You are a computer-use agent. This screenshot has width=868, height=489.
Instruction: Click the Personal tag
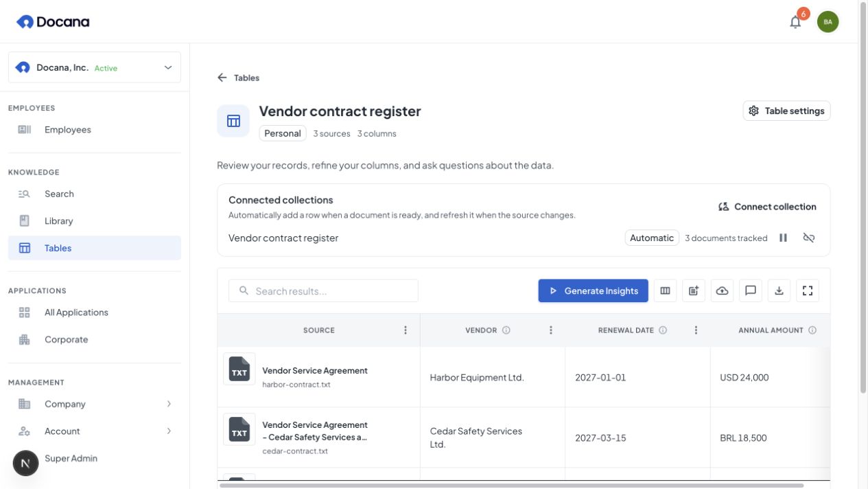[x=283, y=133]
